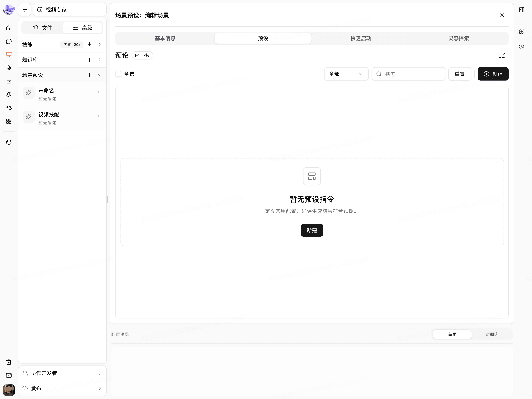Image resolution: width=532 pixels, height=399 pixels.
Task: Open more options for 未命名 item
Action: click(97, 92)
